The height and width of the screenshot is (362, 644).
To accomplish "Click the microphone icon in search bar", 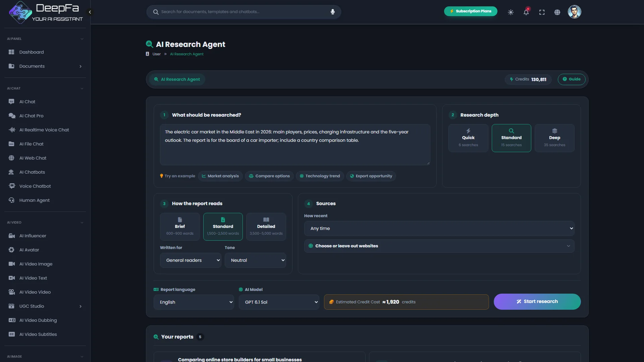I will point(332,12).
